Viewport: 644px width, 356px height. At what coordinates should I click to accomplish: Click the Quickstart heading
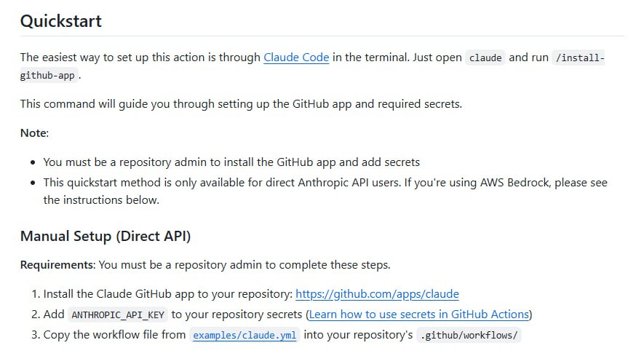61,21
